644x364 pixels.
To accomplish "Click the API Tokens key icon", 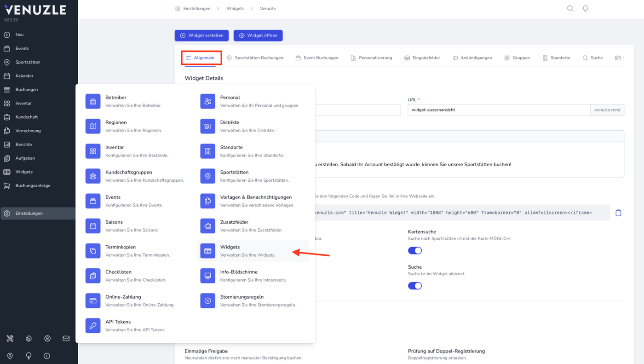I will (x=93, y=325).
